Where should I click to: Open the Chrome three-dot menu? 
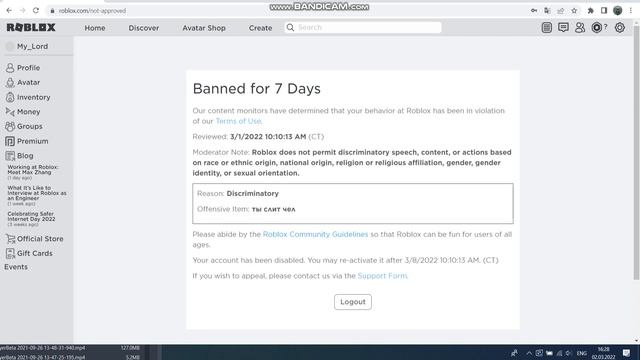631,11
